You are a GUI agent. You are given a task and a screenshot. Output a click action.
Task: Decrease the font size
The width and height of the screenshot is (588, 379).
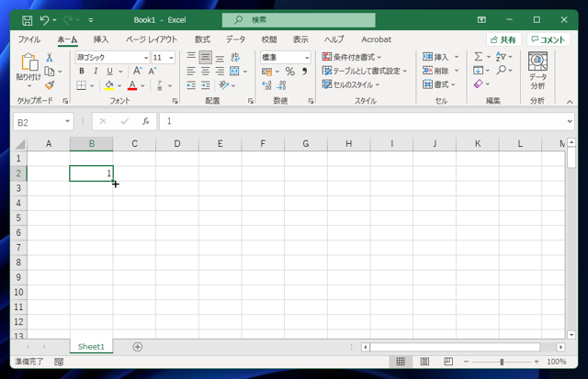(152, 72)
